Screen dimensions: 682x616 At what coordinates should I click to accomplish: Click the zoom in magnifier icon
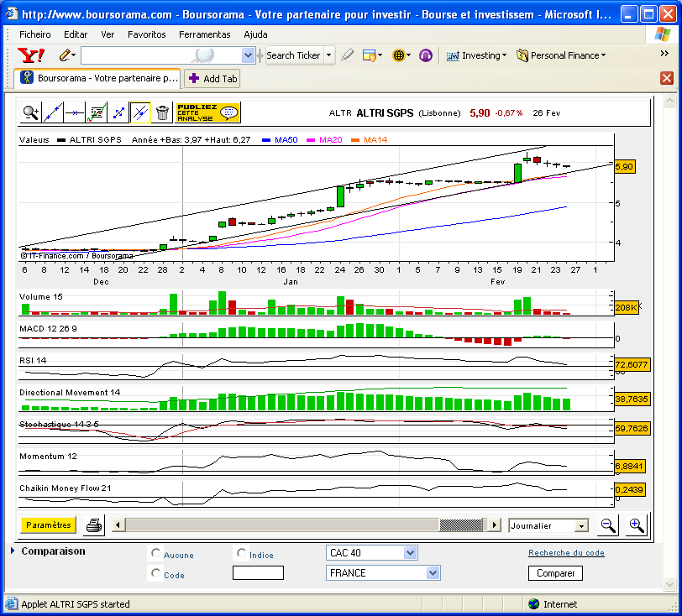637,525
